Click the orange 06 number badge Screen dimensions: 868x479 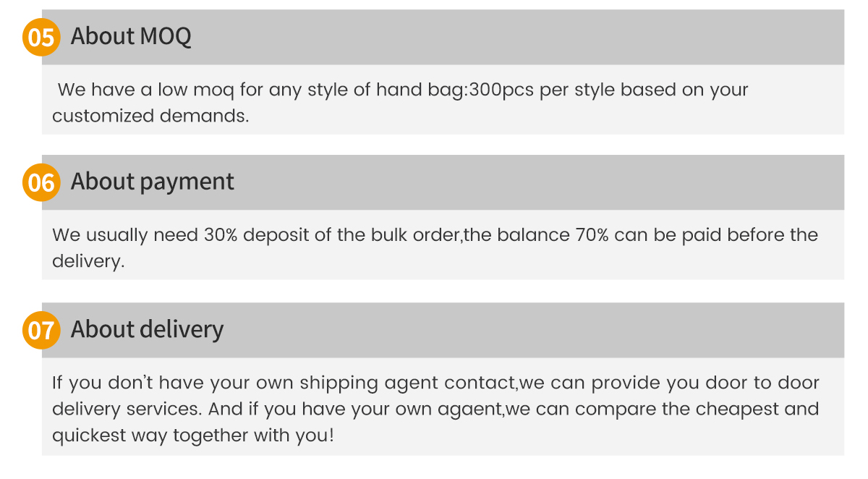coord(42,182)
